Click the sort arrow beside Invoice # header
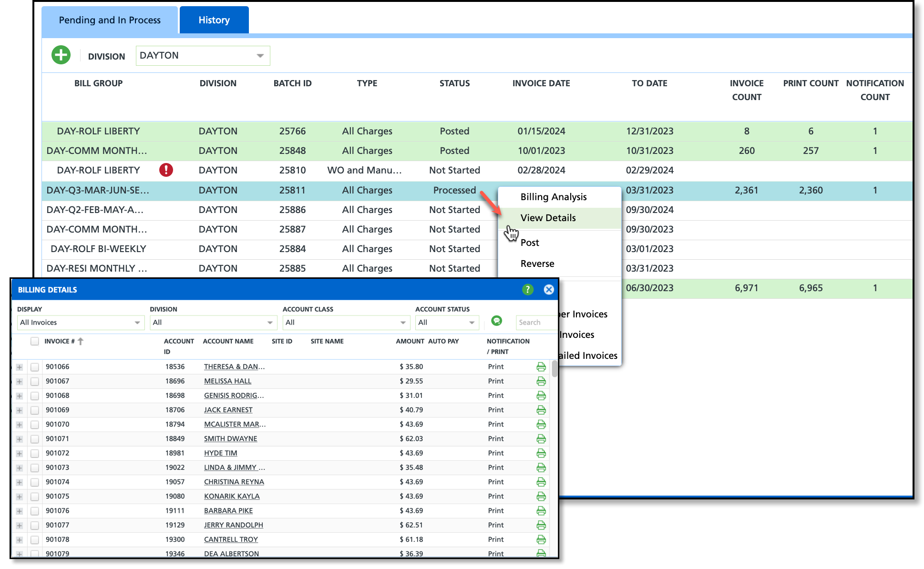Viewport: 924px width, 569px height. pos(81,341)
